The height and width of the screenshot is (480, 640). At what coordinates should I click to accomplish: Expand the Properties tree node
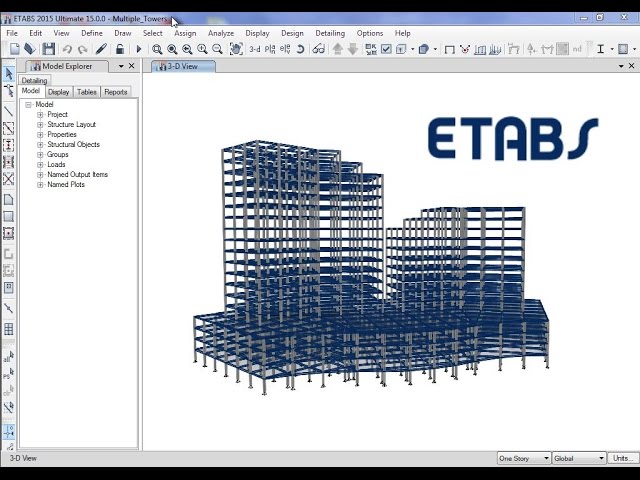[x=40, y=135]
